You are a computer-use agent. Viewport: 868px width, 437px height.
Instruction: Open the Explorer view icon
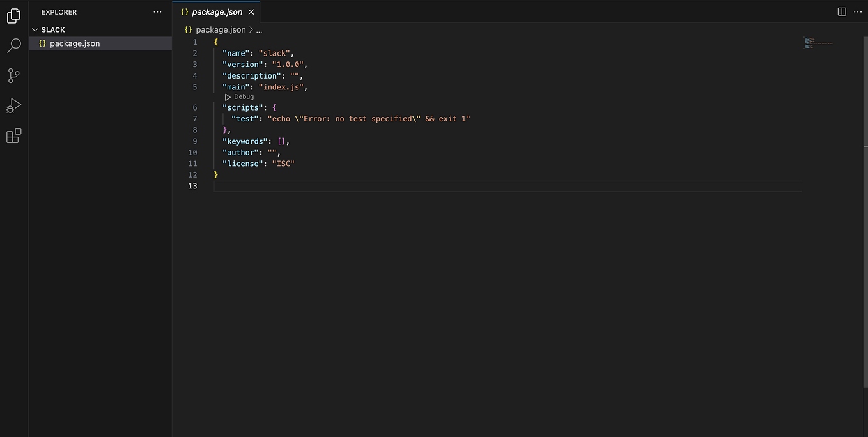13,16
